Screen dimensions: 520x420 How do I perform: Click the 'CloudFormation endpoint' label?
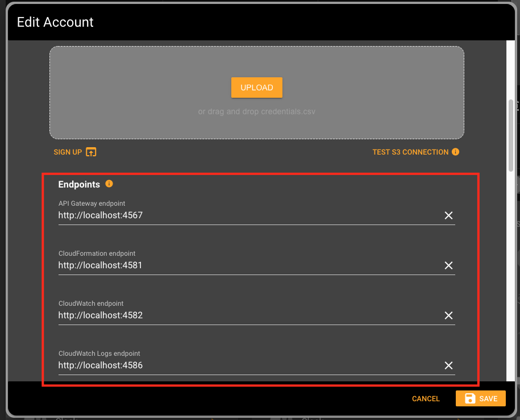pyautogui.click(x=97, y=253)
